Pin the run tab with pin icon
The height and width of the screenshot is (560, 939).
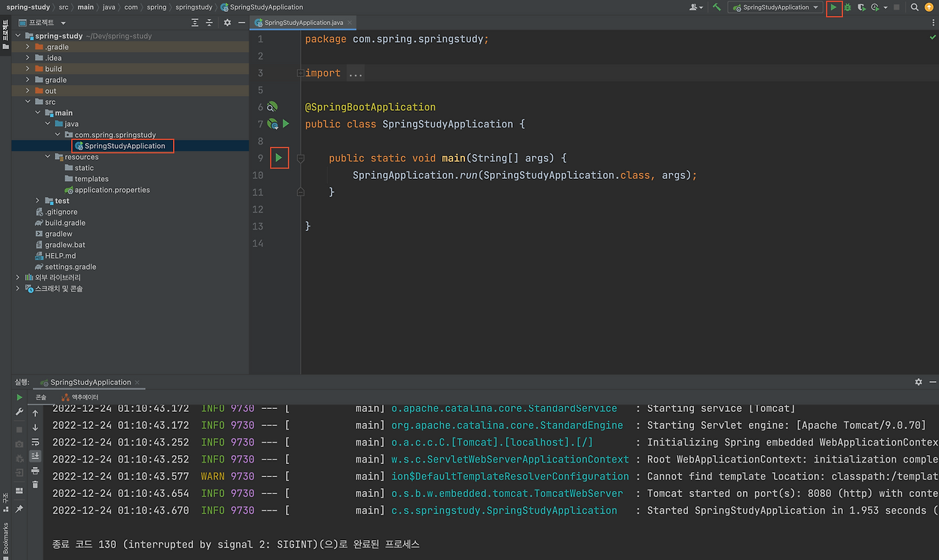coord(19,509)
